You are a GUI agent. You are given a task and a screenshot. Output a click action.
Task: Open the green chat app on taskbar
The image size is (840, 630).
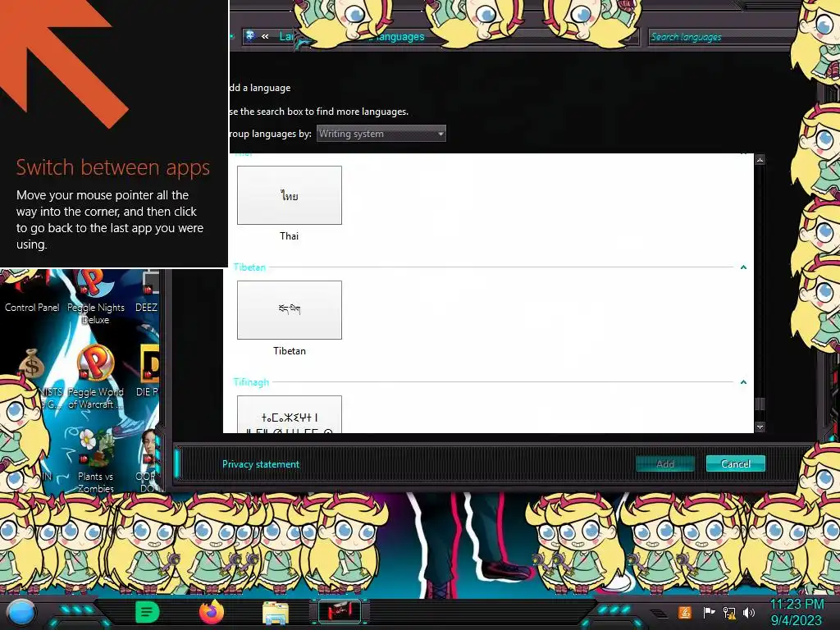point(147,612)
